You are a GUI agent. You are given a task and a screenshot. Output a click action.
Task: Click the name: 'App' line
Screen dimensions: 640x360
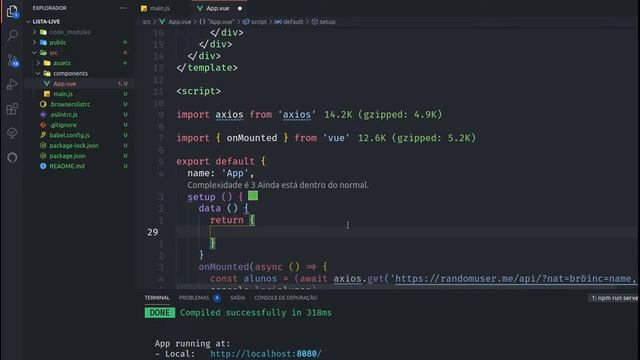point(221,173)
